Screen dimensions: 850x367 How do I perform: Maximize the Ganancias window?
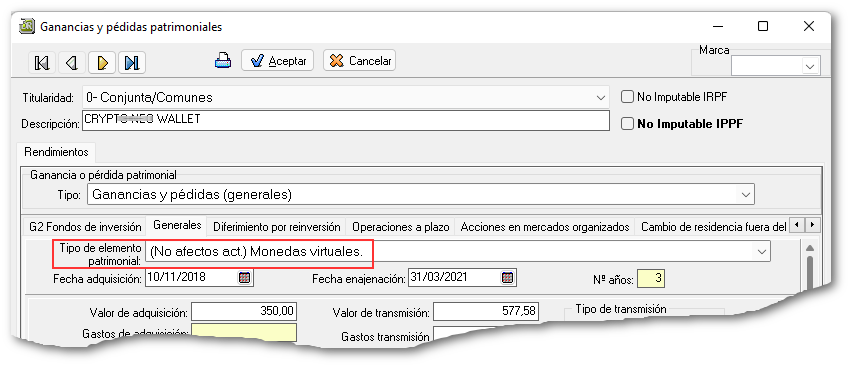(763, 26)
